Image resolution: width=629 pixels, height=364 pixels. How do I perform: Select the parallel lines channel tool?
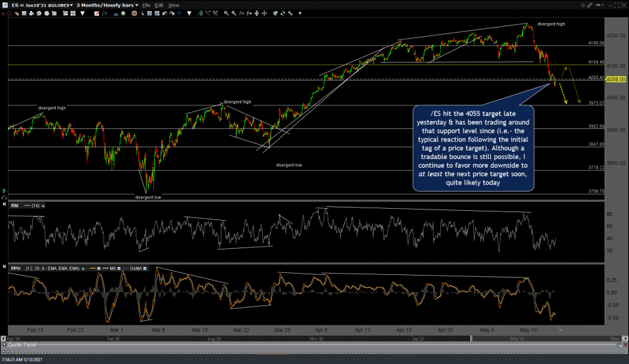pos(216,14)
